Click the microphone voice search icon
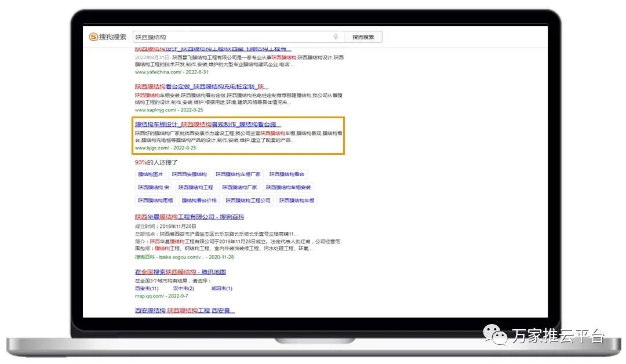626x364 pixels. (x=336, y=37)
